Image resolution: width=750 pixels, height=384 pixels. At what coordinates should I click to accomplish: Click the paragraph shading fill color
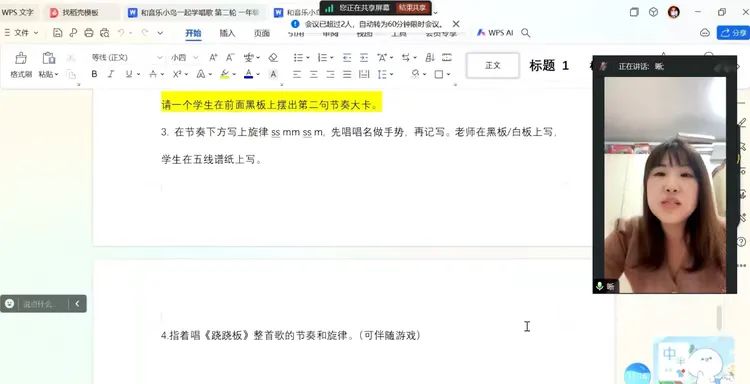click(415, 74)
